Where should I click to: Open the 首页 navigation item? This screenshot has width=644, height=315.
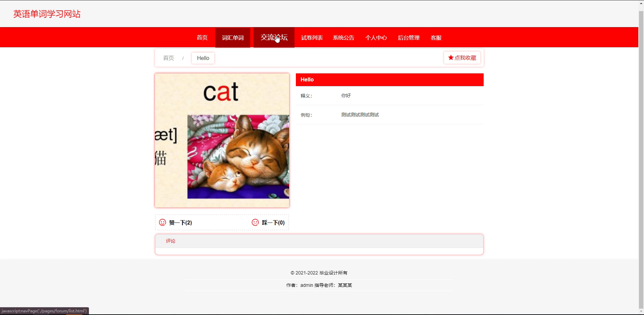click(202, 38)
